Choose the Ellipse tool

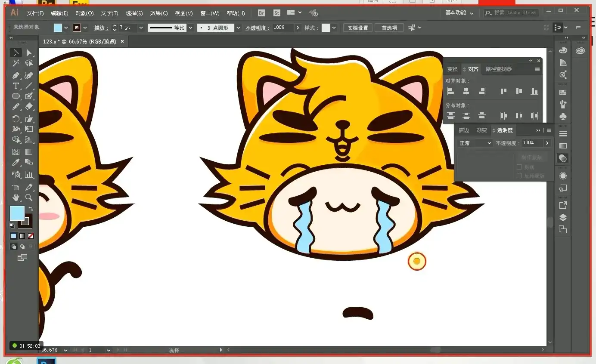16,96
